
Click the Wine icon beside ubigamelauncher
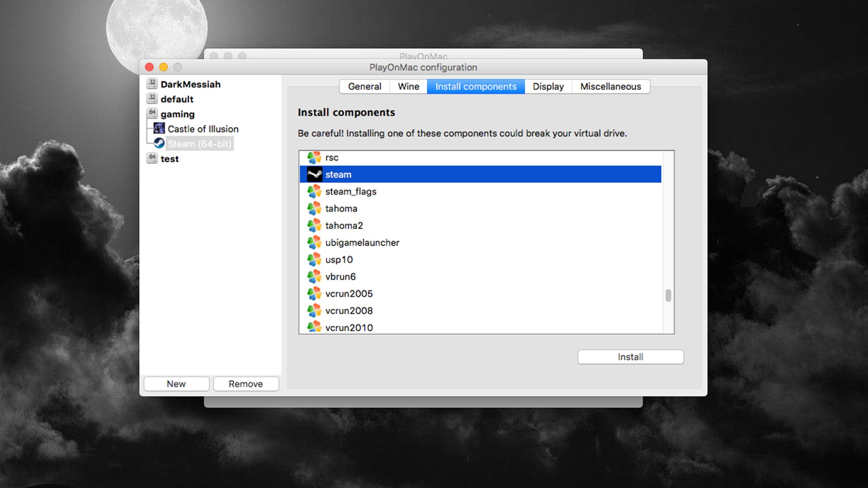point(314,242)
